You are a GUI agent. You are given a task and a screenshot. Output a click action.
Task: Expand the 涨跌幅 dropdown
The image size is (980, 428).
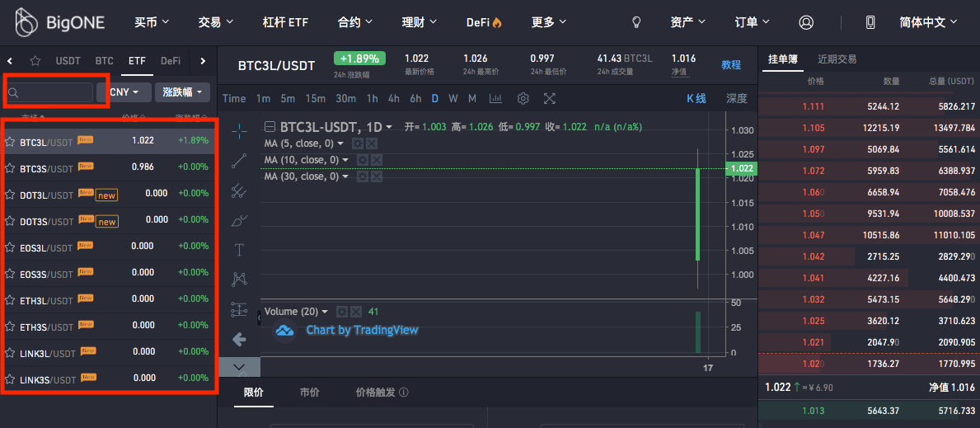(182, 92)
